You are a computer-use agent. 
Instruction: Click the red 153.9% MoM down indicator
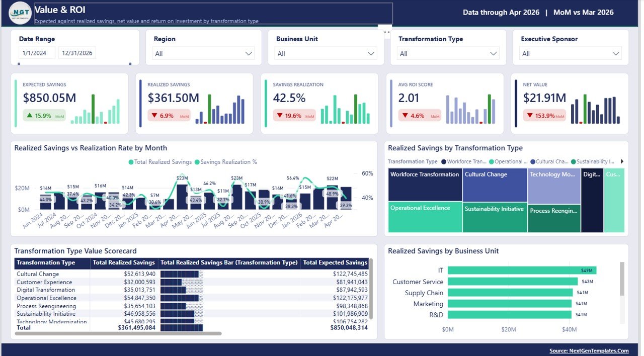[x=546, y=116]
